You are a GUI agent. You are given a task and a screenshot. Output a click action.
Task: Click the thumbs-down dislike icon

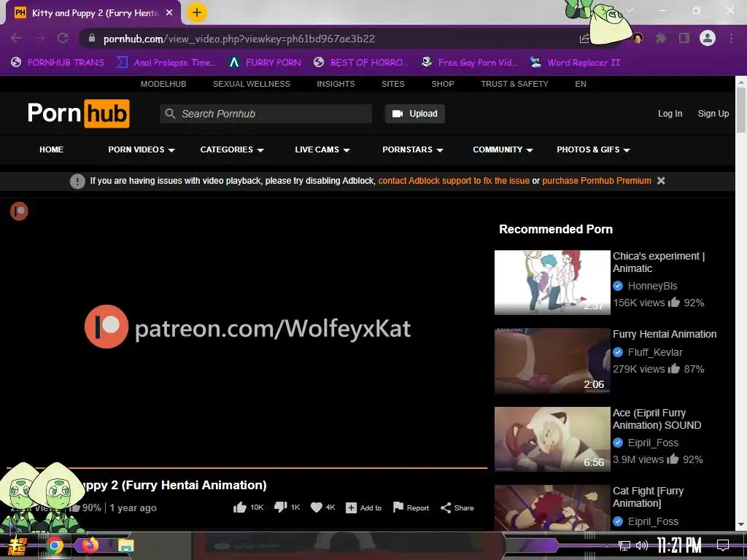[x=281, y=507]
